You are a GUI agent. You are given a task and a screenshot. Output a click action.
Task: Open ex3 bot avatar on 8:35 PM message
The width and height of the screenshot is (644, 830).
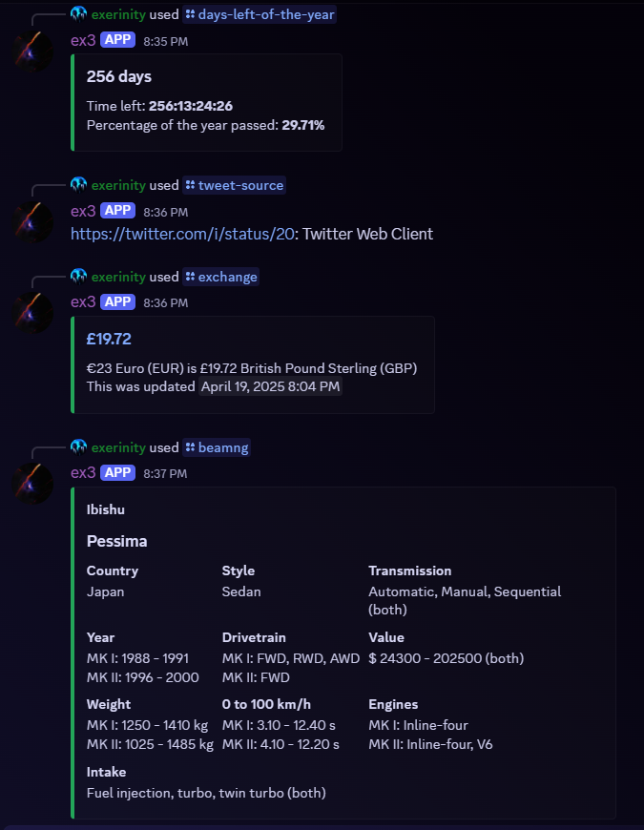tap(32, 52)
